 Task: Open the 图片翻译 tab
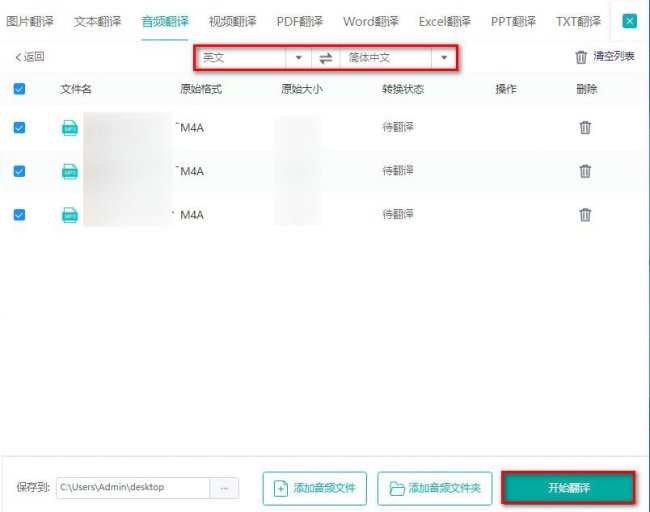coord(30,21)
